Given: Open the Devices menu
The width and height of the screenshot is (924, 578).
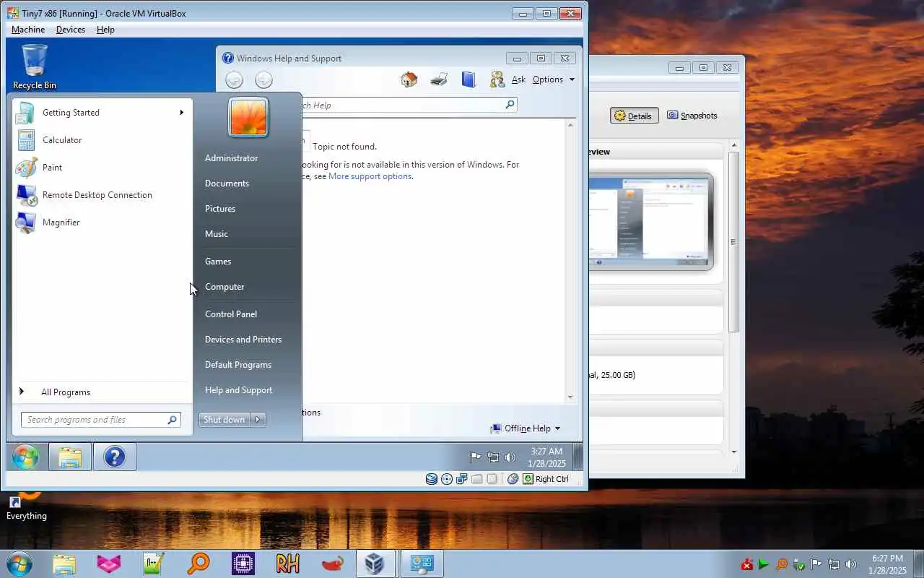Looking at the screenshot, I should [x=71, y=30].
